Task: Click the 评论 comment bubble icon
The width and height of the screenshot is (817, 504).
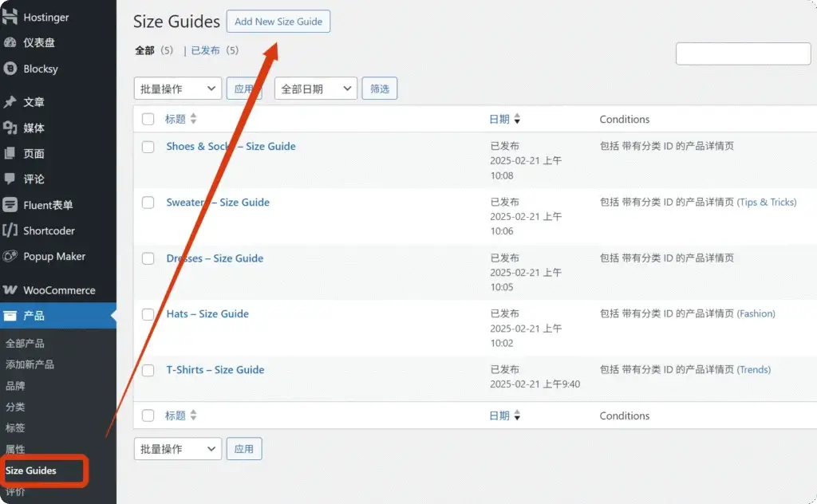Action: pos(10,179)
